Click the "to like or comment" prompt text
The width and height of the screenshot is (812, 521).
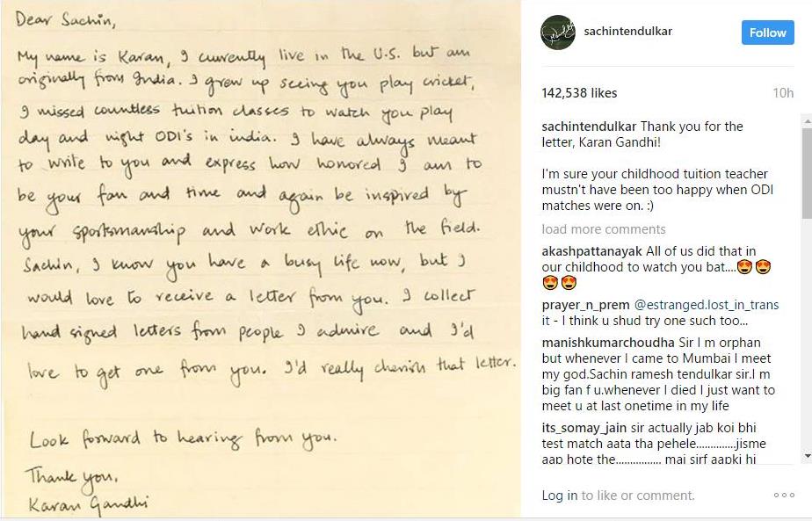click(x=638, y=496)
